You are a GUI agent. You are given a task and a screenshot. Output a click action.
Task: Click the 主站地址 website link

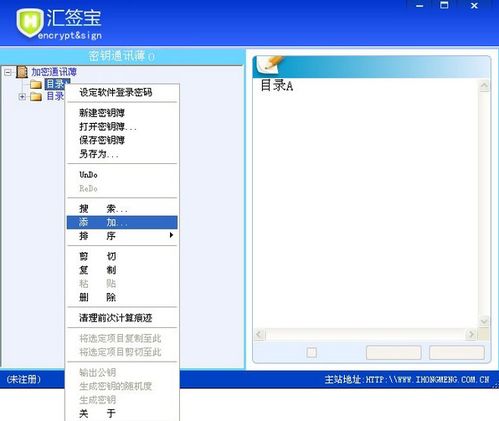point(407,379)
